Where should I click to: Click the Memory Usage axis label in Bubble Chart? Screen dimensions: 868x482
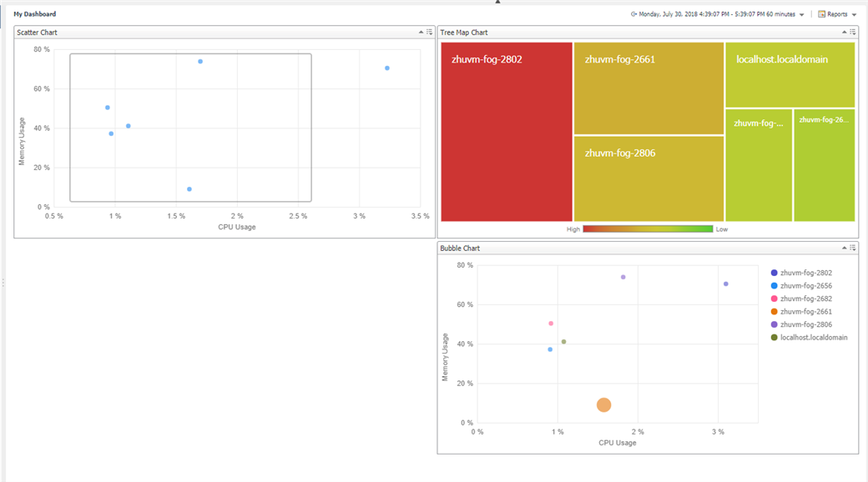[x=445, y=357]
